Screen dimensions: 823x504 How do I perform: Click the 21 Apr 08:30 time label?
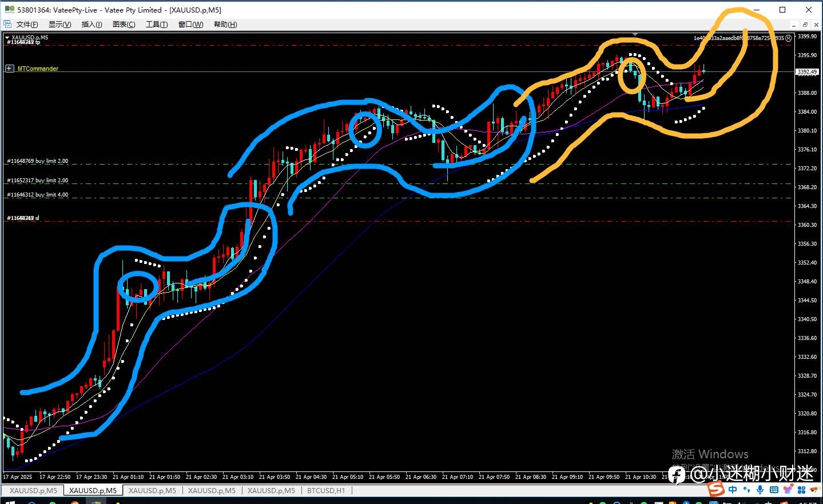tap(530, 477)
